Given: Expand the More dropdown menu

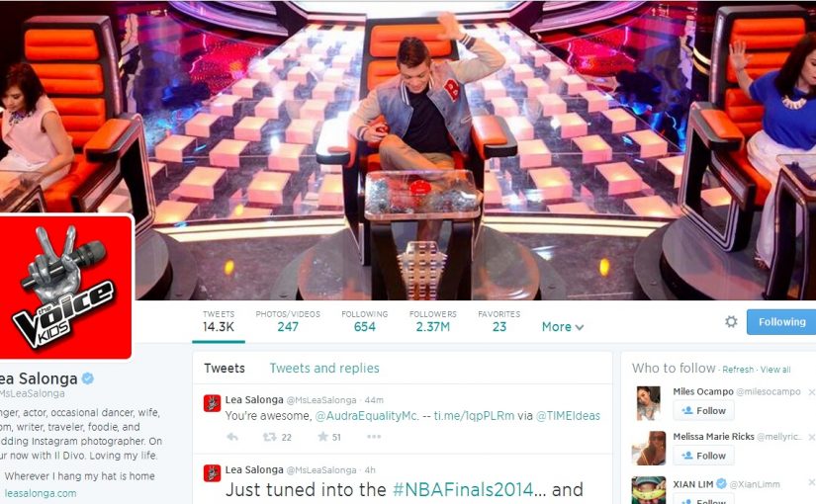Looking at the screenshot, I should pos(563,327).
